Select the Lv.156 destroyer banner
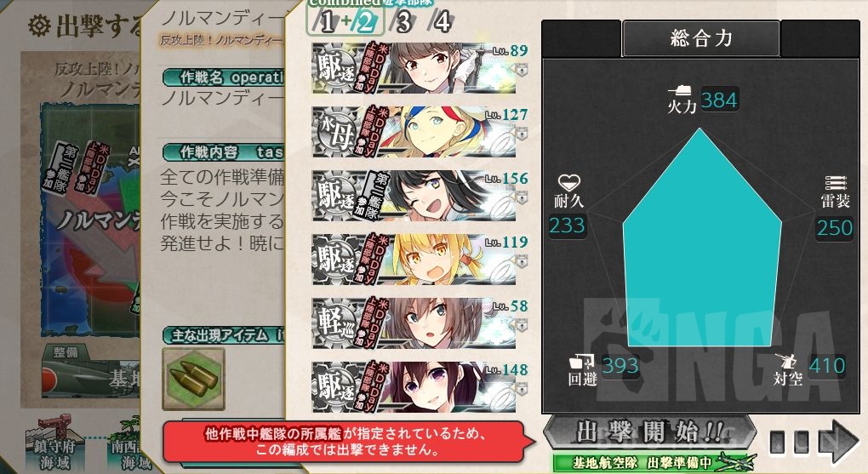This screenshot has width=868, height=474. (414, 196)
